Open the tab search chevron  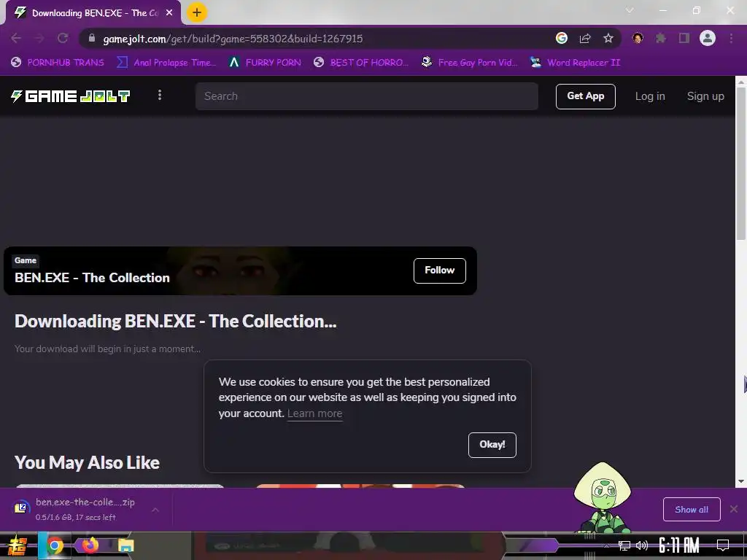630,10
